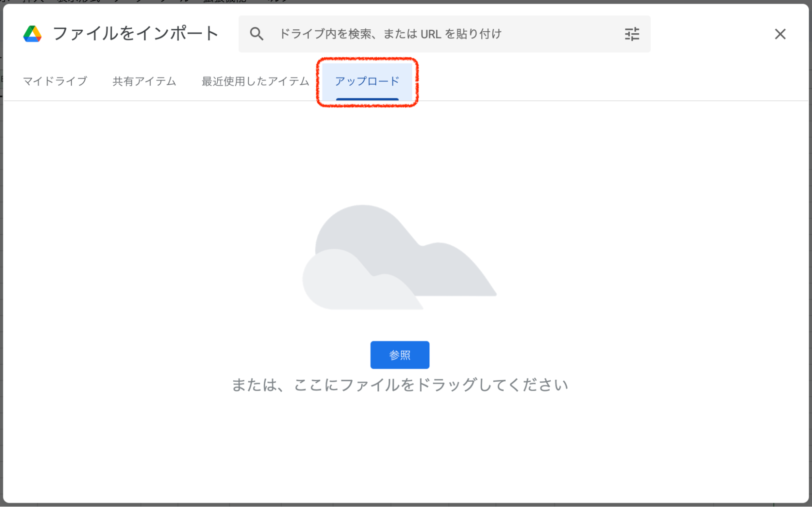Select the アップロード tab
The image size is (812, 507).
tap(367, 81)
